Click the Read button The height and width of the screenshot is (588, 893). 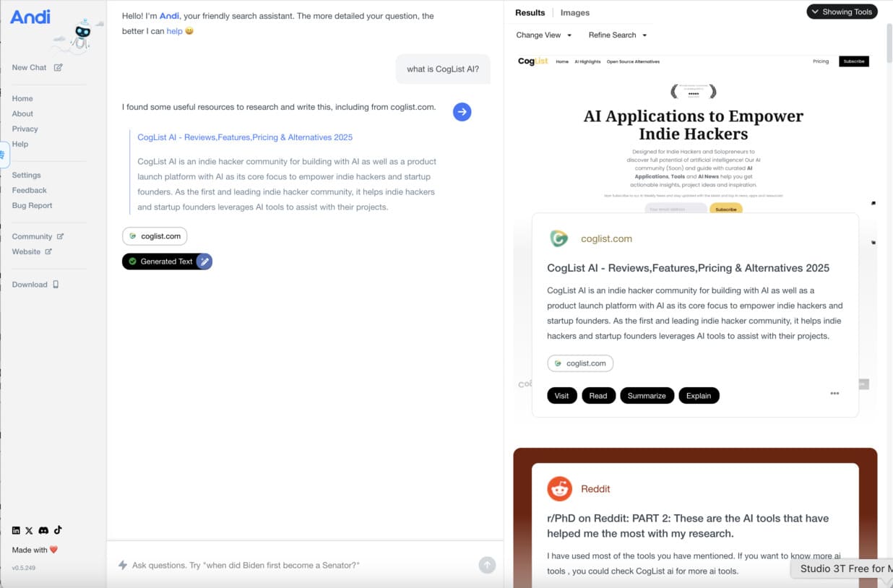598,396
